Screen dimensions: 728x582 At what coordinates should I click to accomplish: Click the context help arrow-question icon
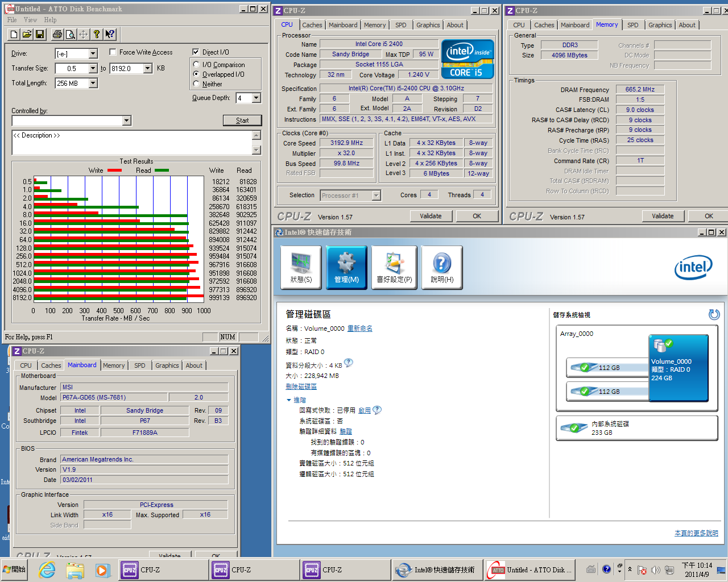point(110,34)
